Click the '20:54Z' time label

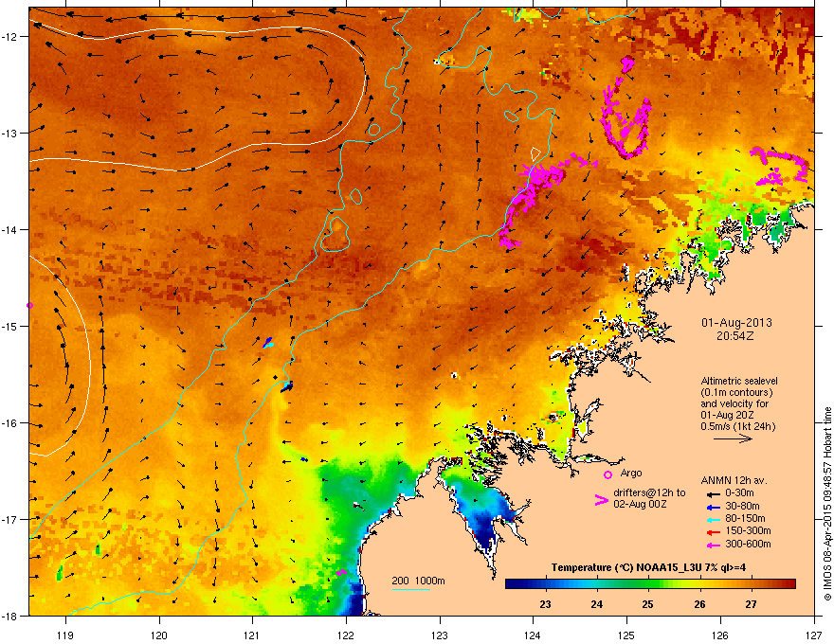point(734,336)
